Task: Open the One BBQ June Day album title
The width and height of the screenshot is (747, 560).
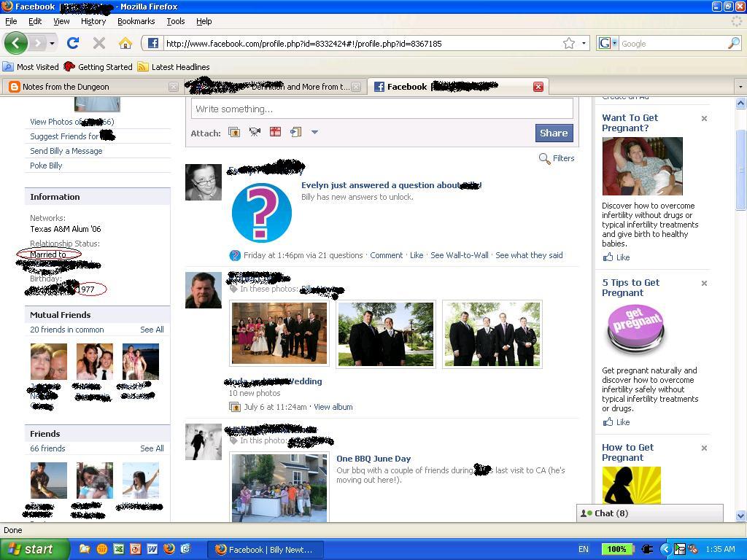Action: pos(373,459)
